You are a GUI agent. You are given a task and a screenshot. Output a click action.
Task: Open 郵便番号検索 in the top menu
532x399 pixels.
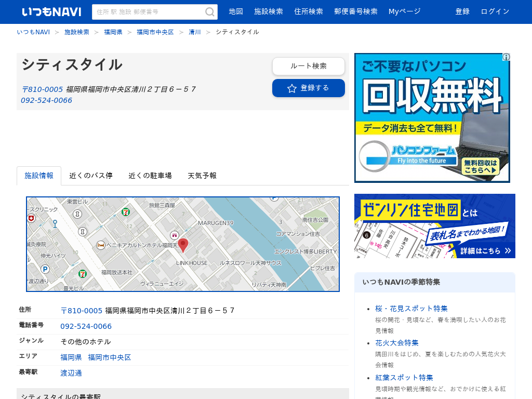tap(356, 11)
